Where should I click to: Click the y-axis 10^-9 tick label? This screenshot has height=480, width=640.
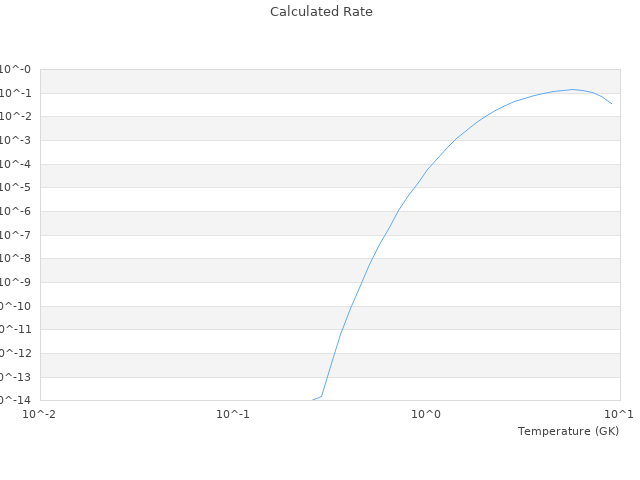pos(16,283)
